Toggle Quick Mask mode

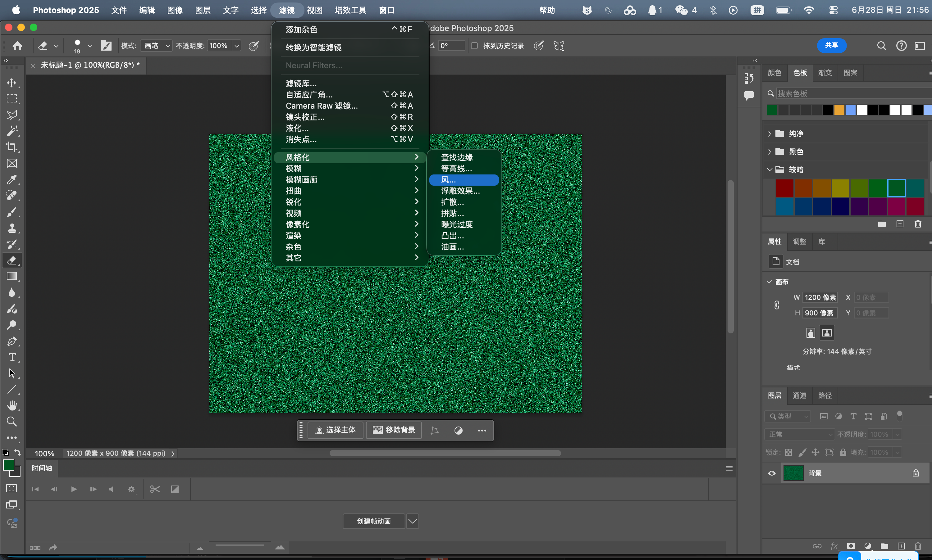(12, 489)
